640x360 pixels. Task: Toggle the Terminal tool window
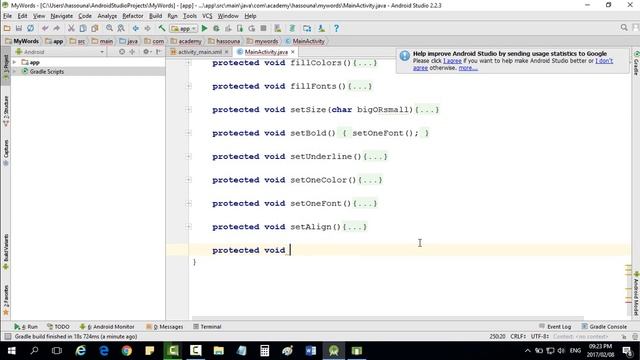pos(207,327)
